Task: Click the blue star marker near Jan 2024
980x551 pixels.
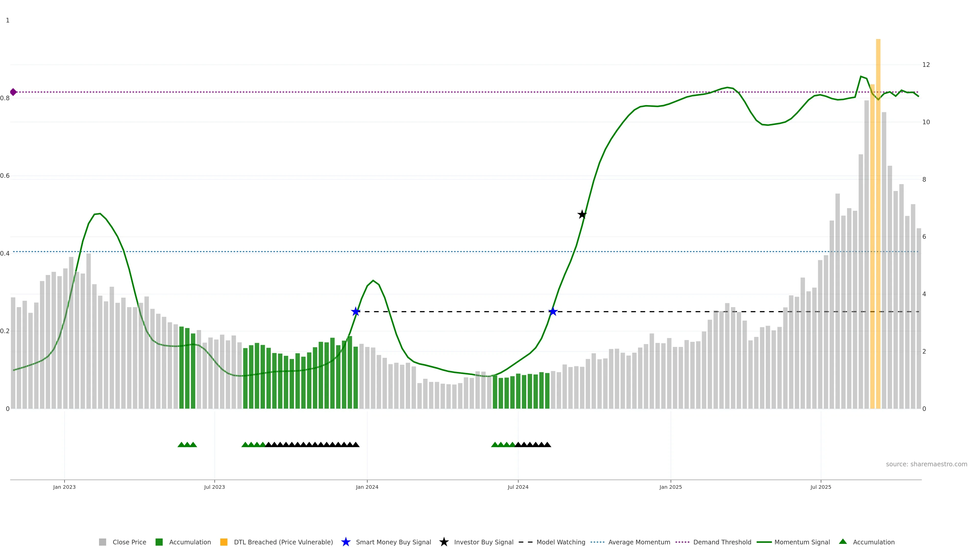Action: pyautogui.click(x=355, y=312)
